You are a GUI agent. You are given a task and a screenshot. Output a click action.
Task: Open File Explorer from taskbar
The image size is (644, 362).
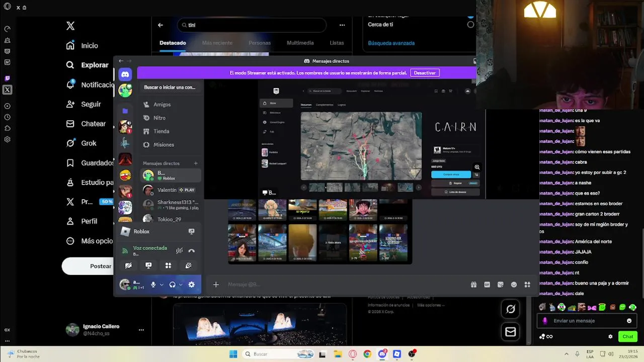click(338, 354)
